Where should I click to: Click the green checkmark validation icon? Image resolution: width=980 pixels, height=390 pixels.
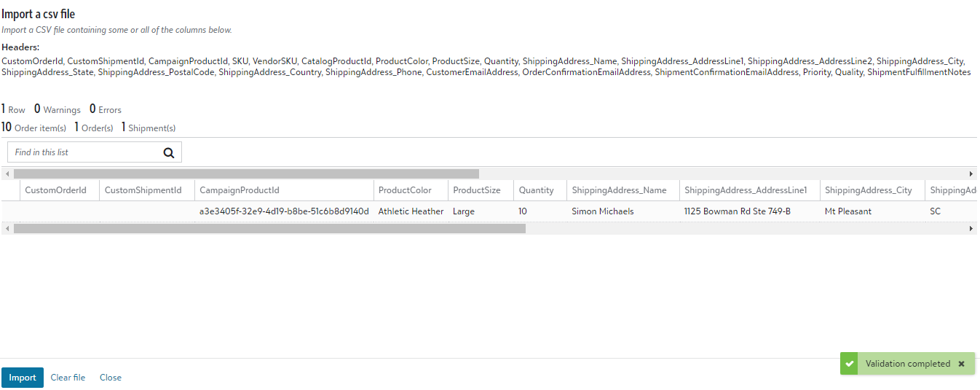[x=849, y=364]
